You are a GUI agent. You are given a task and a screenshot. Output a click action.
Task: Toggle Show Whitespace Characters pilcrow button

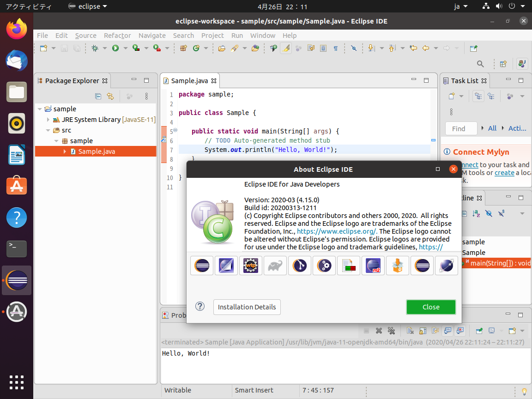click(336, 48)
